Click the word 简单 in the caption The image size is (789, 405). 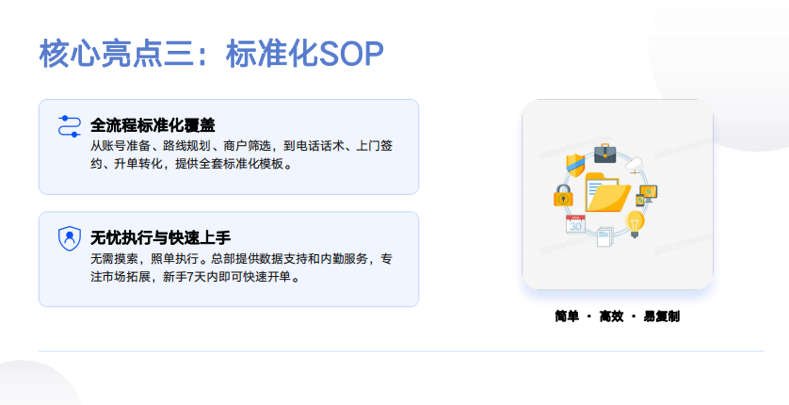click(x=567, y=316)
